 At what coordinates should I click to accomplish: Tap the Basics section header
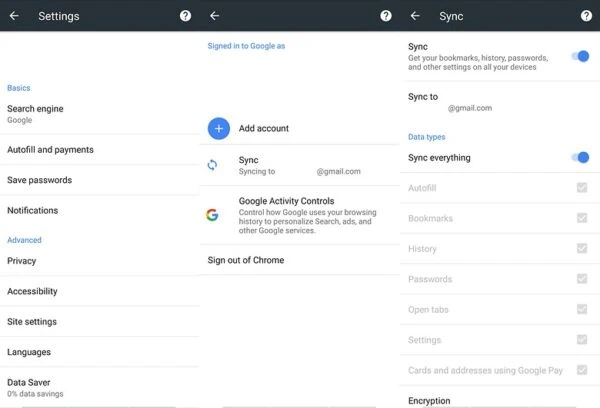point(18,88)
